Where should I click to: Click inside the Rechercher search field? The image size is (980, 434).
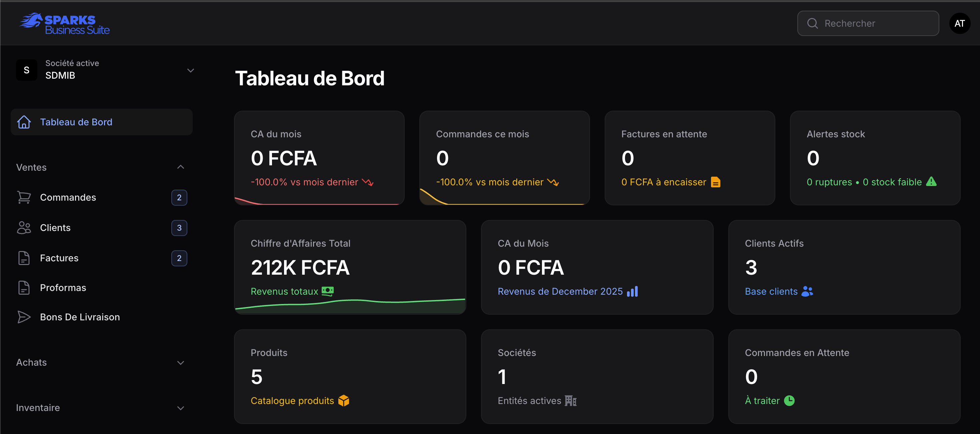pos(867,23)
